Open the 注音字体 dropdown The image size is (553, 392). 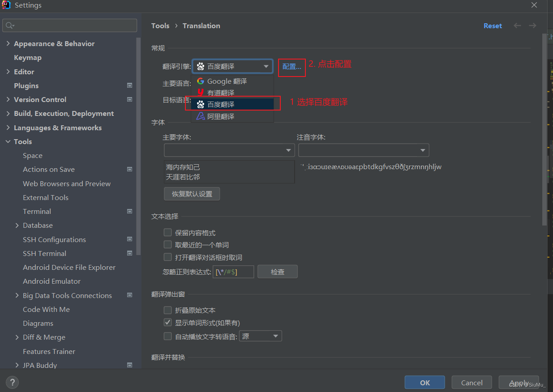point(364,150)
